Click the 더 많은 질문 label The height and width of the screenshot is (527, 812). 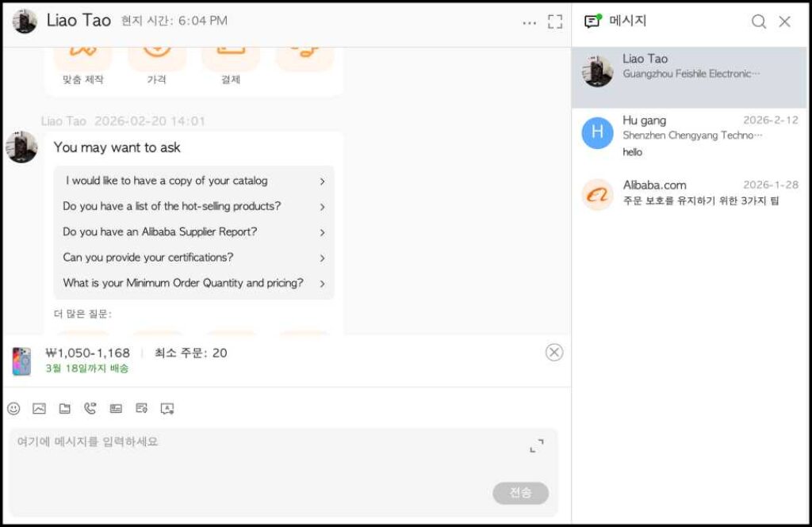82,315
